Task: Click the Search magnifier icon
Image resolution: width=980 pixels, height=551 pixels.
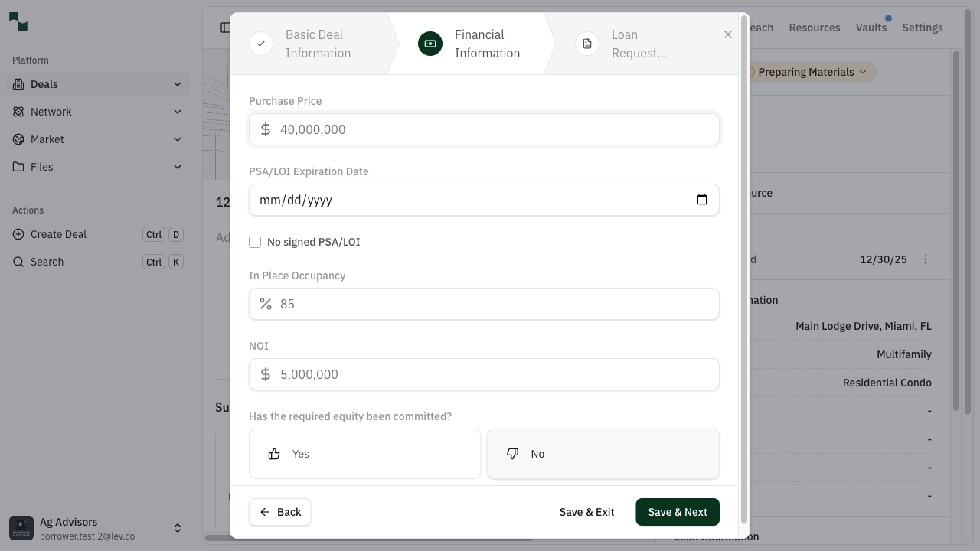Action: point(18,262)
